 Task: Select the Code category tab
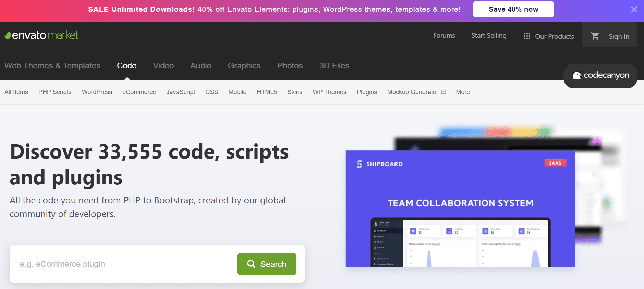tap(127, 66)
